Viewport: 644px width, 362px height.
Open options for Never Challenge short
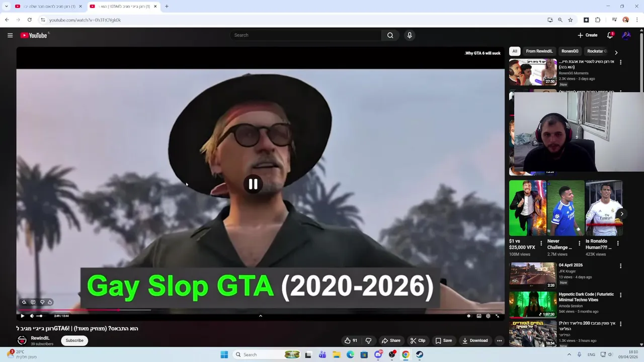tap(579, 243)
